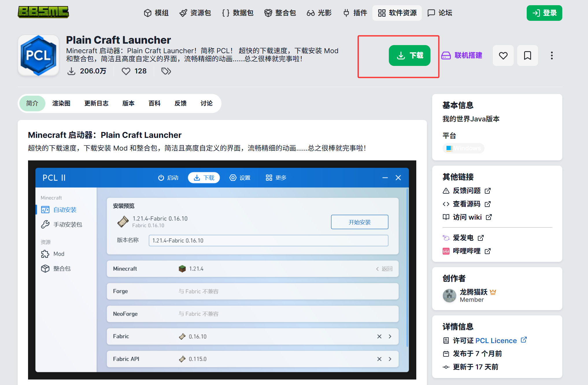This screenshot has width=588, height=385.
Task: Click the licence document icon by 许可证
Action: [x=446, y=341]
